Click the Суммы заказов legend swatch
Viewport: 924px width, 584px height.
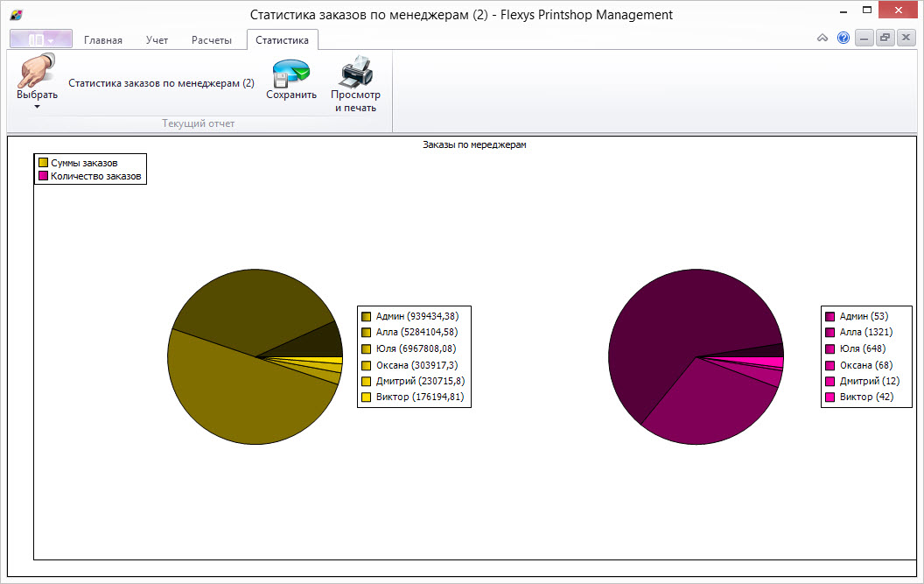pos(43,162)
